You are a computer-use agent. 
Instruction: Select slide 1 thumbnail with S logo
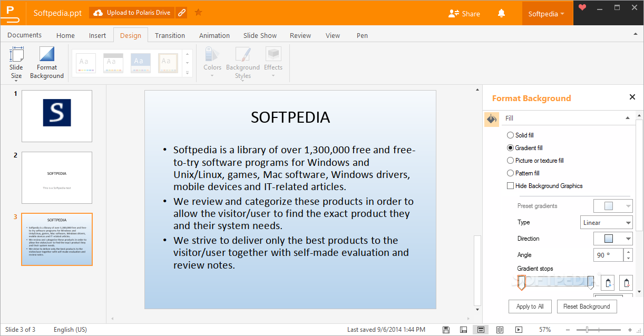57,116
